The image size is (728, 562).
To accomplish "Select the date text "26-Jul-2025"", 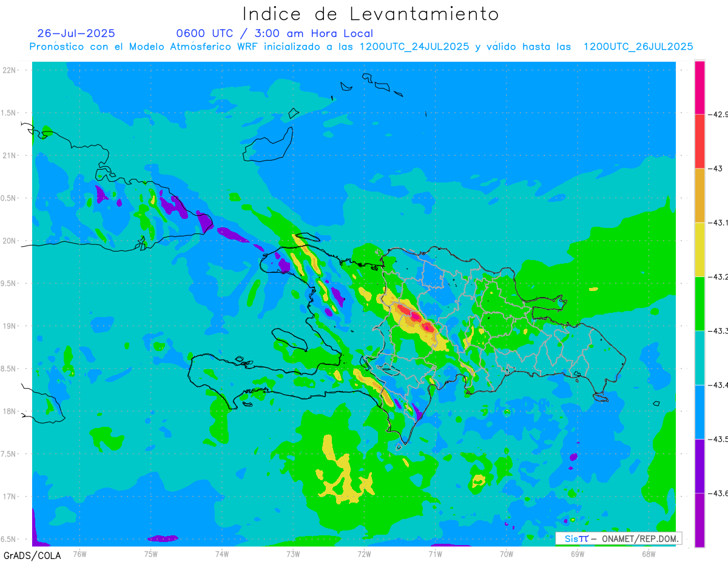I will click(76, 33).
